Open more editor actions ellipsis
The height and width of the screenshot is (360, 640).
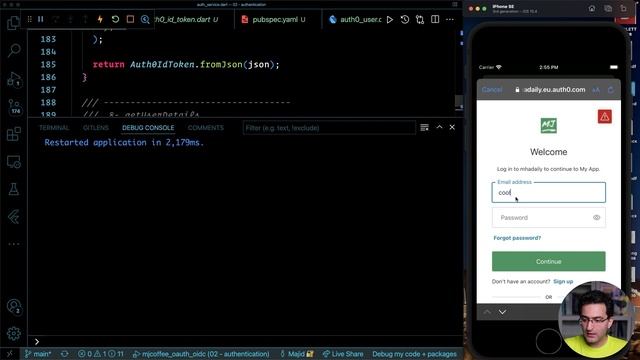450,19
